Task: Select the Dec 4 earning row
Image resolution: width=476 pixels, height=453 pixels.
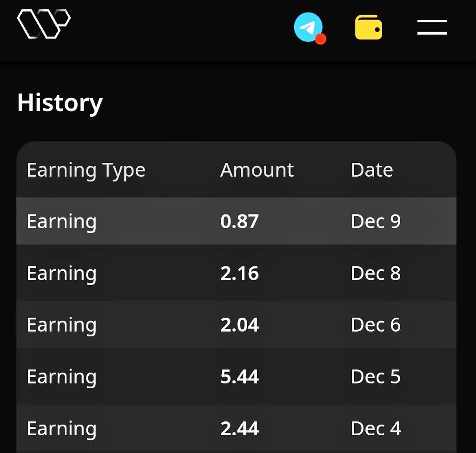Action: [236, 428]
